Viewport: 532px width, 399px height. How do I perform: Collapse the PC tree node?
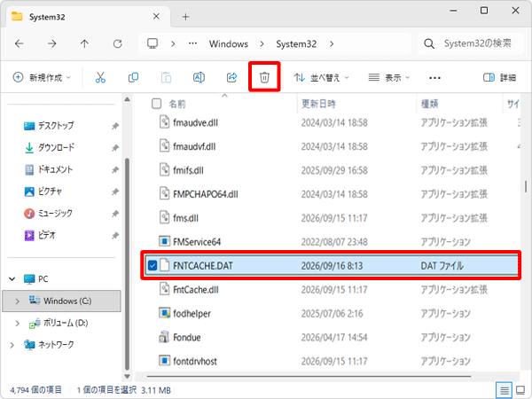point(12,279)
